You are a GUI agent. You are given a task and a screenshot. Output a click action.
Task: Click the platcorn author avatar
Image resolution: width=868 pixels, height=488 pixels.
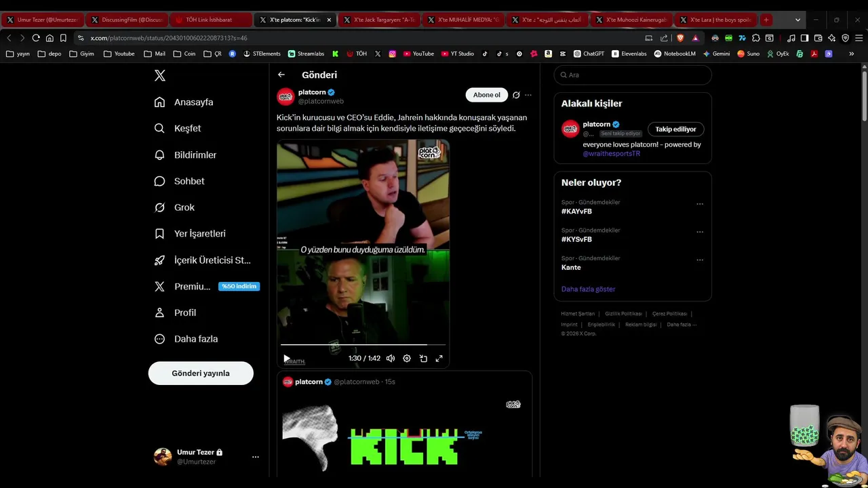[285, 96]
